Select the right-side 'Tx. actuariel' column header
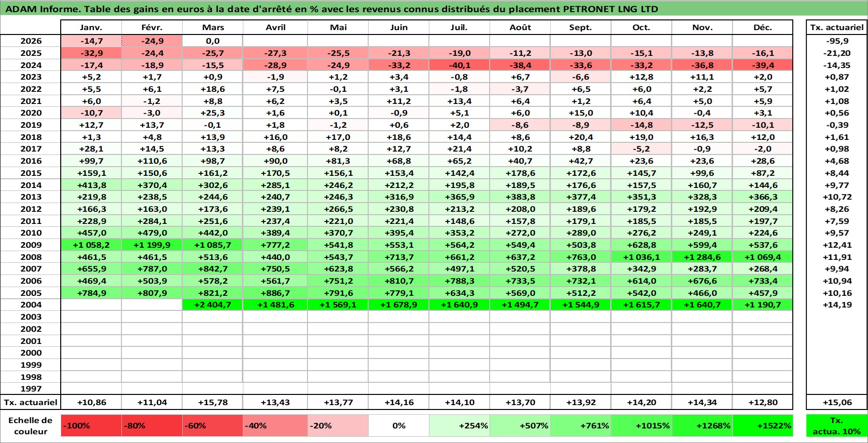This screenshot has width=868, height=443. [836, 28]
